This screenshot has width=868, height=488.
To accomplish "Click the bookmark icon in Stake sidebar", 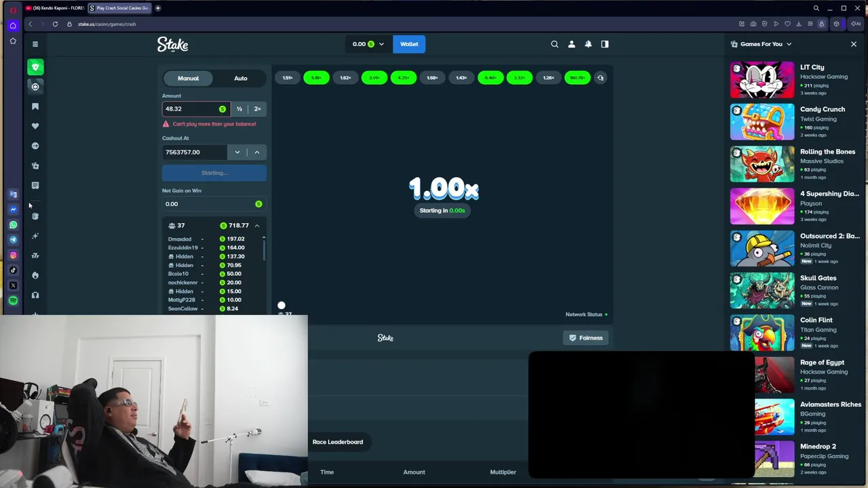I will [x=35, y=106].
